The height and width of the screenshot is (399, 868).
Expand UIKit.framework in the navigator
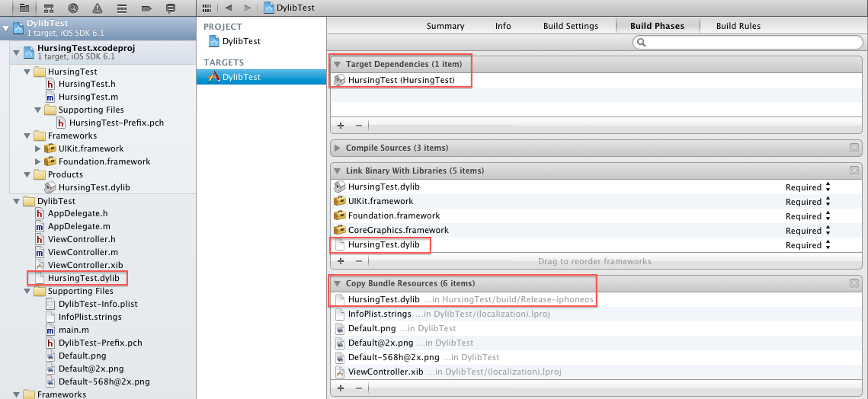point(37,149)
